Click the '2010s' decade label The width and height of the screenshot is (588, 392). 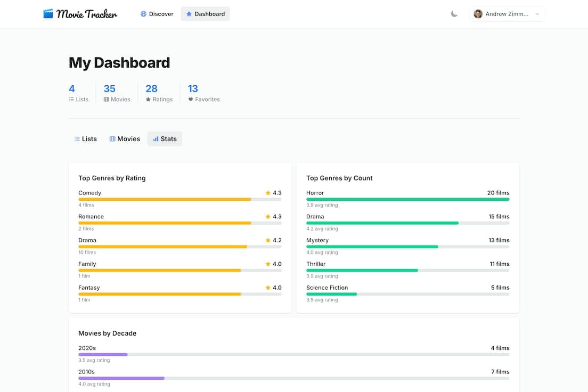[87, 372]
